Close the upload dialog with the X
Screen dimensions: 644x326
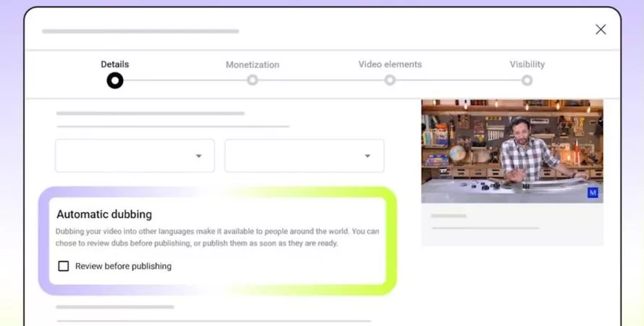[x=601, y=29]
